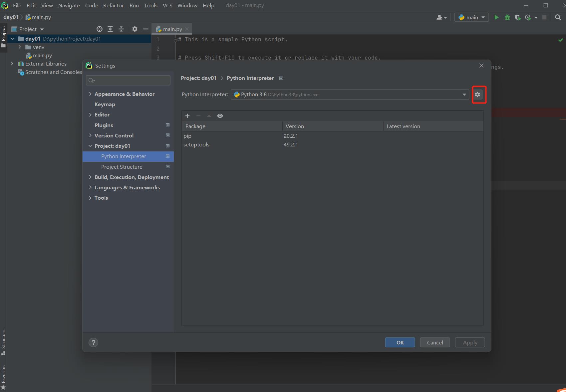Screen dimensions: 566x392
Task: Expand the venv folder
Action: point(20,47)
